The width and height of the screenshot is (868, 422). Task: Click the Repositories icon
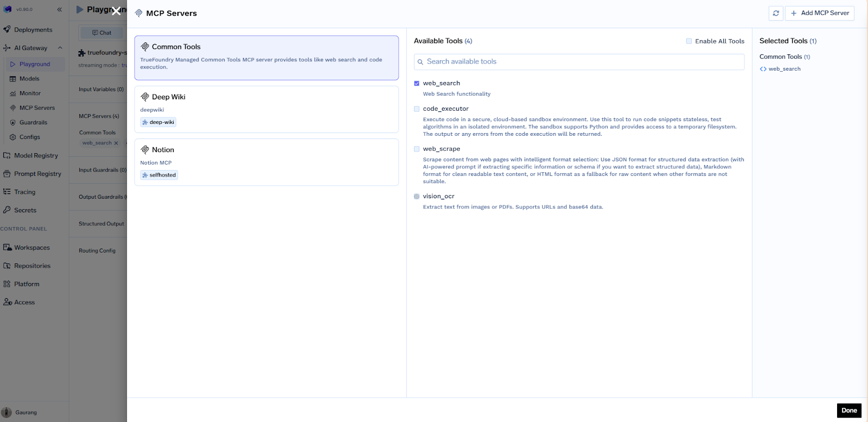(x=7, y=266)
